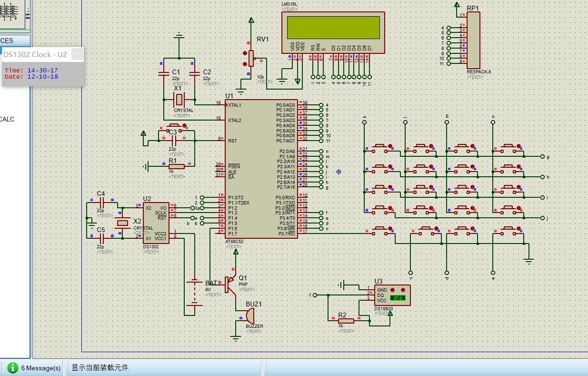This screenshot has width=588, height=376.
Task: Click the AT89C52 part name under U1
Action: click(234, 242)
